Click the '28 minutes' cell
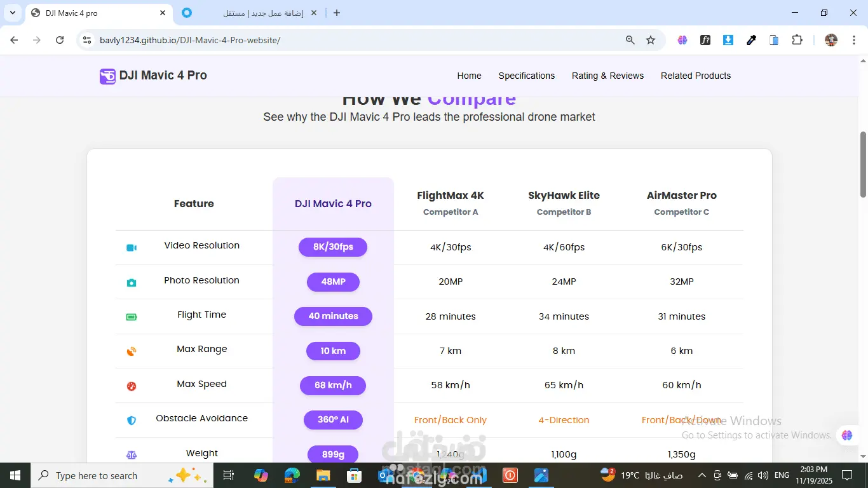Viewport: 868px width, 488px height. coord(451,316)
